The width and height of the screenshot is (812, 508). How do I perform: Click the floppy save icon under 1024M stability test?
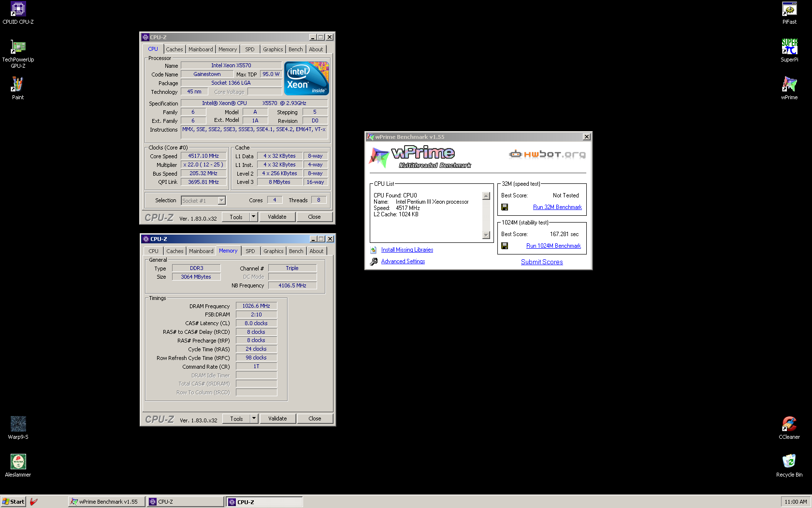[x=505, y=246]
